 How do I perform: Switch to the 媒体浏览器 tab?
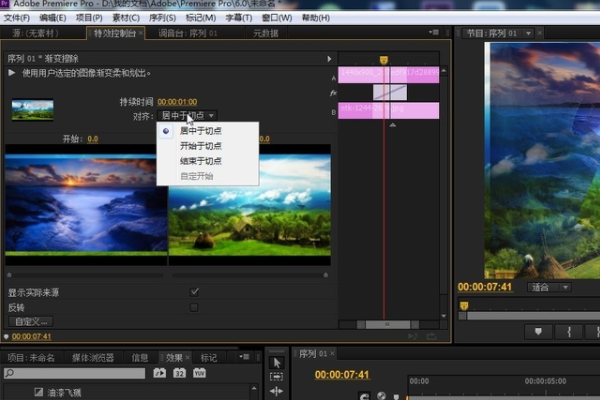point(93,358)
